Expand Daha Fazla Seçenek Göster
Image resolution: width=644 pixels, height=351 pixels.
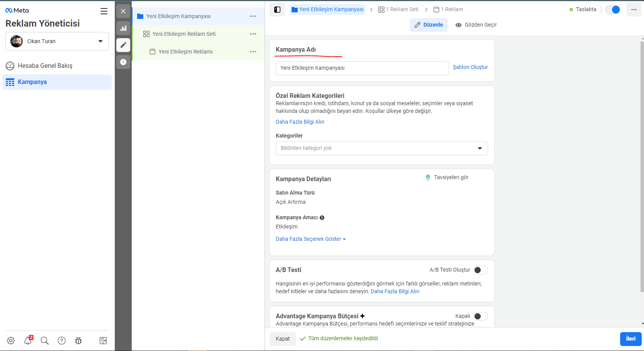tap(310, 239)
